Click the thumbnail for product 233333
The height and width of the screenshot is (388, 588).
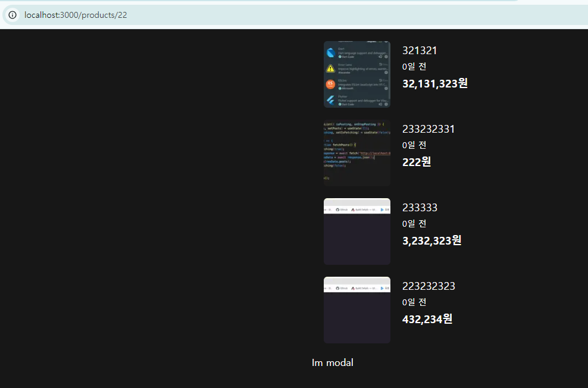[x=356, y=231]
